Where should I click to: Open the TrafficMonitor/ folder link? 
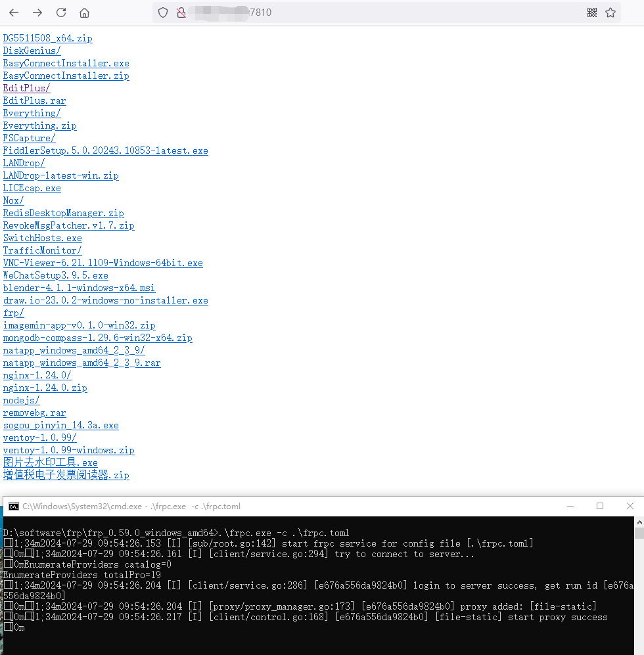[x=42, y=251]
